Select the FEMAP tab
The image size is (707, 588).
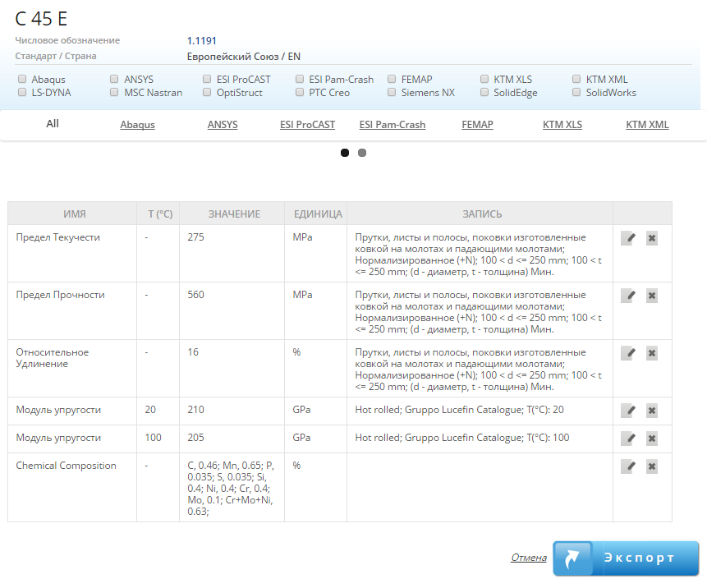point(478,125)
